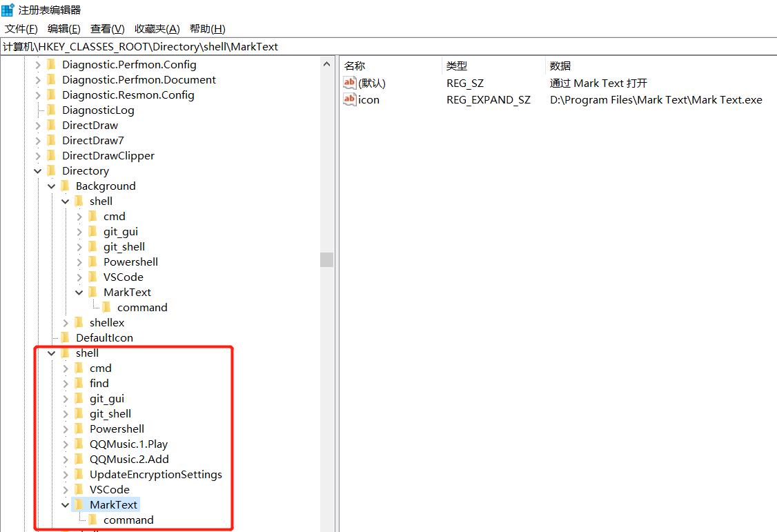The height and width of the screenshot is (532, 777).
Task: Select the QQMusic.2.Add key
Action: (129, 459)
